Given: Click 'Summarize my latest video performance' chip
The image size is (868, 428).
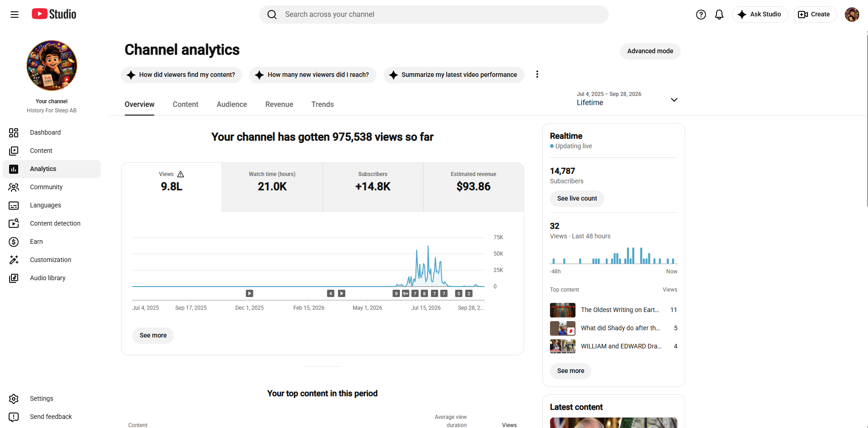Looking at the screenshot, I should pos(454,75).
